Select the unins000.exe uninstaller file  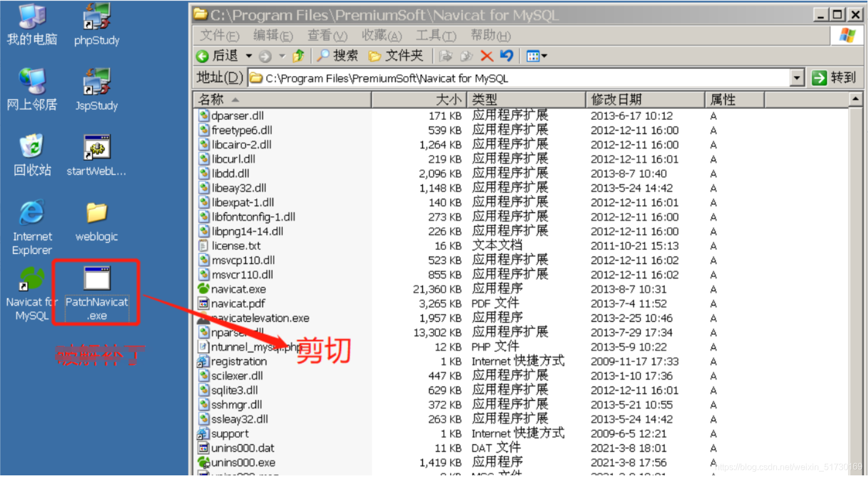[x=237, y=462]
